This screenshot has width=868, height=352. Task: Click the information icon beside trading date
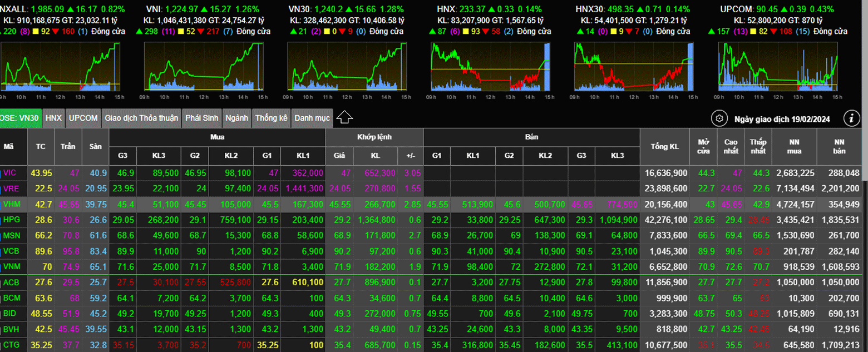point(851,118)
